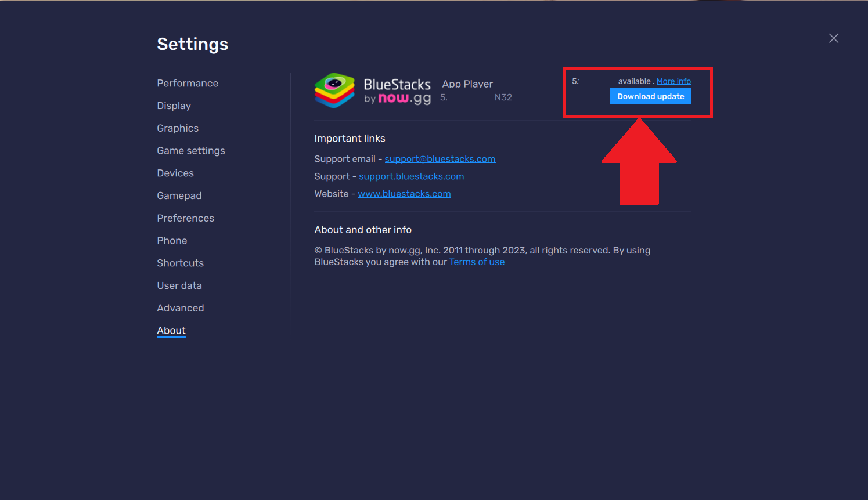Go to Phone settings

tap(172, 240)
